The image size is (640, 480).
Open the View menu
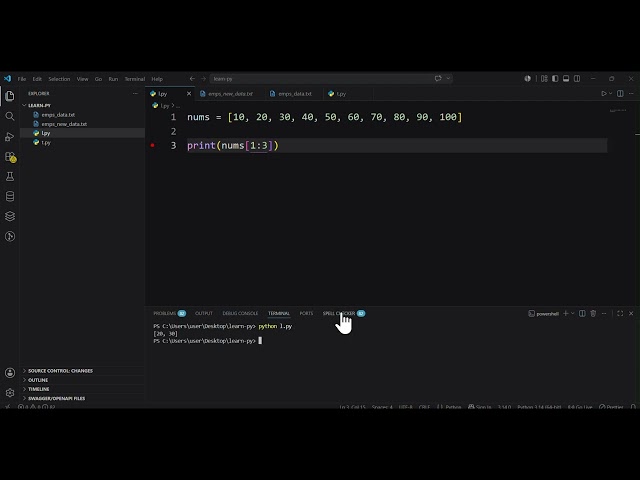tap(82, 79)
